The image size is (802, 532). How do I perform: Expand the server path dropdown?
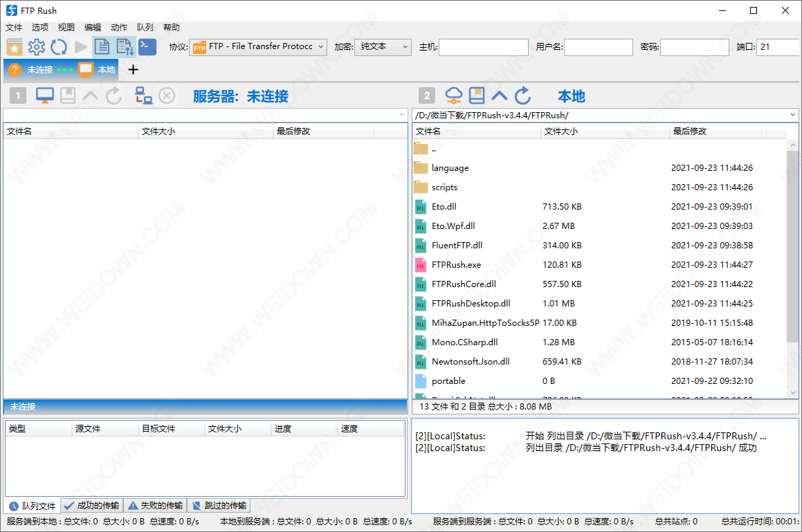pos(402,115)
